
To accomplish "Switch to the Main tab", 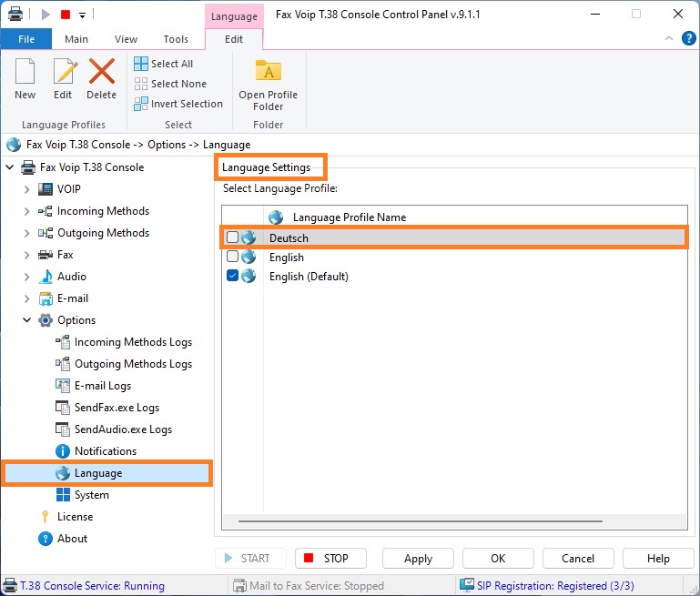I will point(76,39).
